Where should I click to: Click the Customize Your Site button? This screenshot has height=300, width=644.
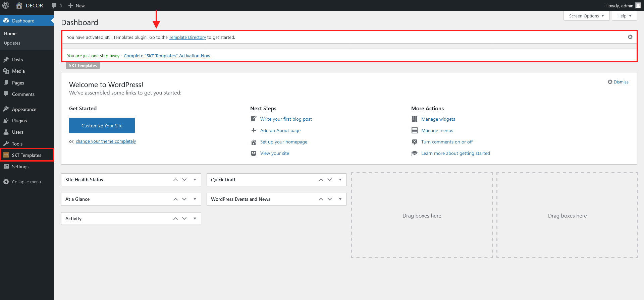coord(102,125)
